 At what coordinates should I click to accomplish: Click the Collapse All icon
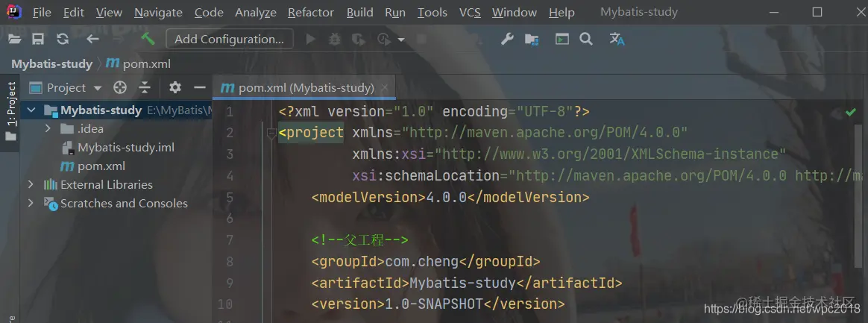145,87
